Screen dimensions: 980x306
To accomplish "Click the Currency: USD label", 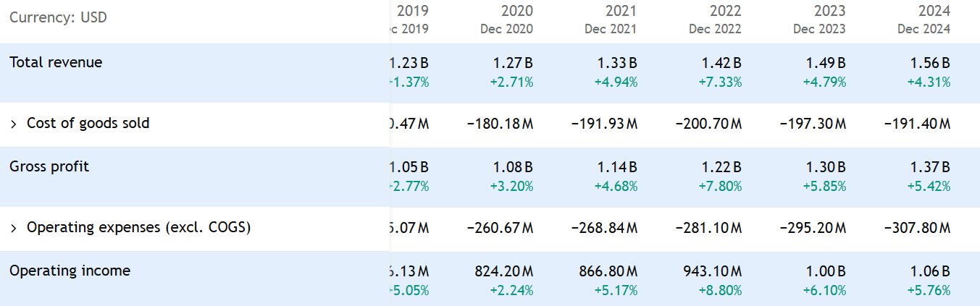I will tap(58, 17).
